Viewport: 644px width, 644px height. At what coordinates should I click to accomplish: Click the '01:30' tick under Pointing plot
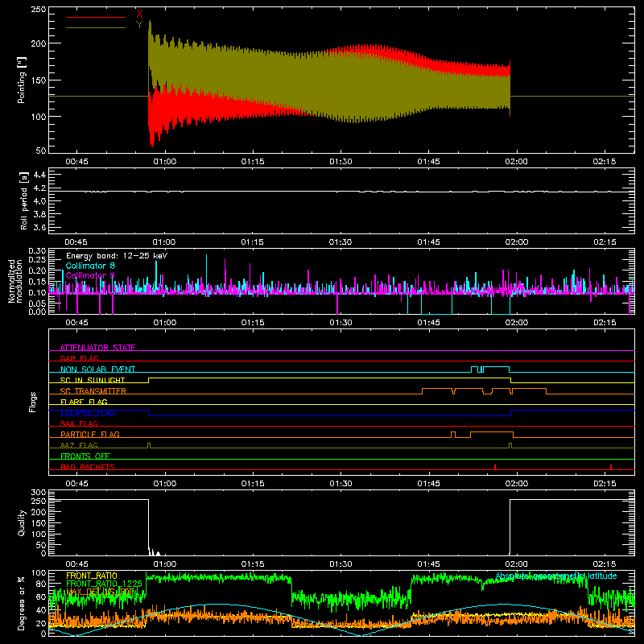click(x=341, y=162)
